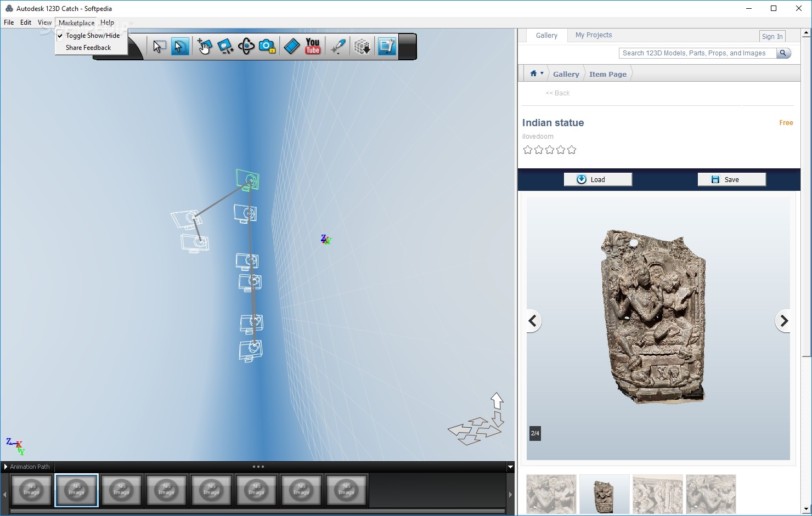The image size is (812, 516).
Task: Click the marketplace panel scroll-up arrow
Action: point(807,33)
